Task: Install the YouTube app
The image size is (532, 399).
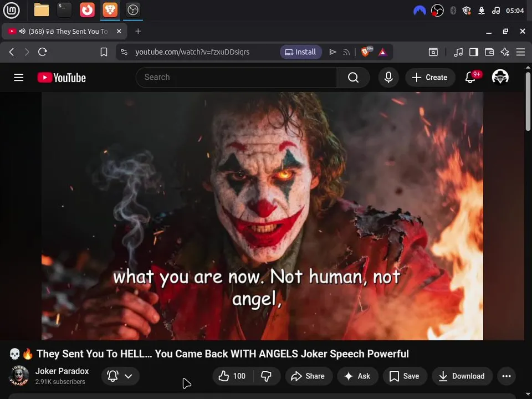Action: click(300, 52)
